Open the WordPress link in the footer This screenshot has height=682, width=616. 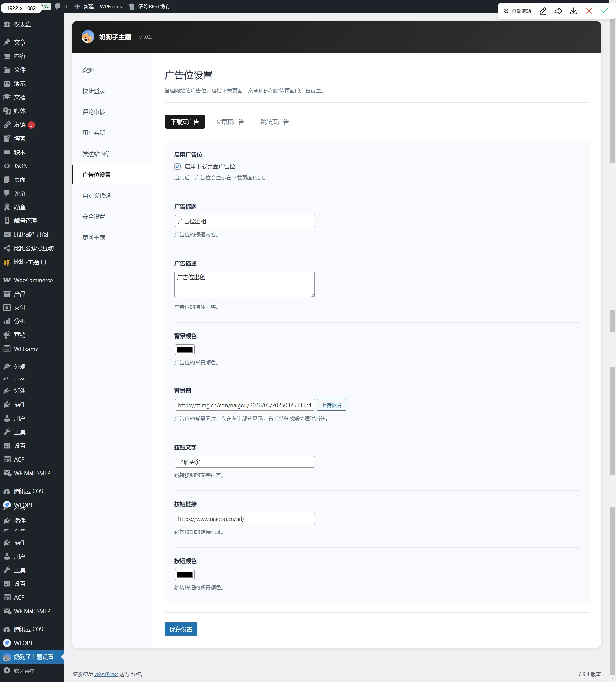[106, 674]
